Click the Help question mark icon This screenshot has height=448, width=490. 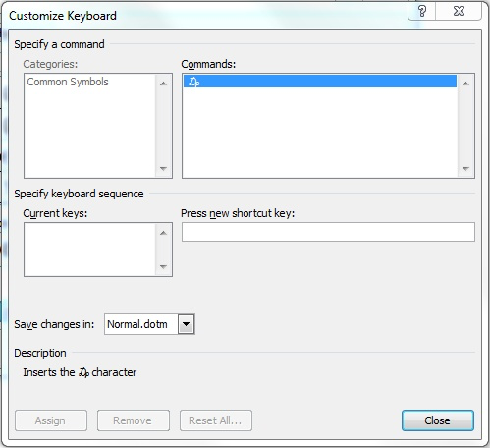click(422, 11)
